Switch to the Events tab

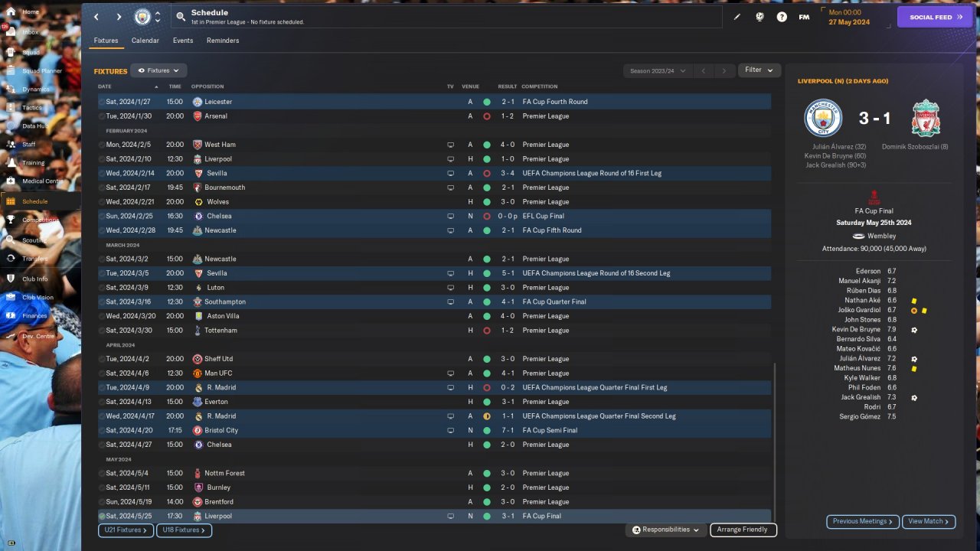pyautogui.click(x=183, y=41)
